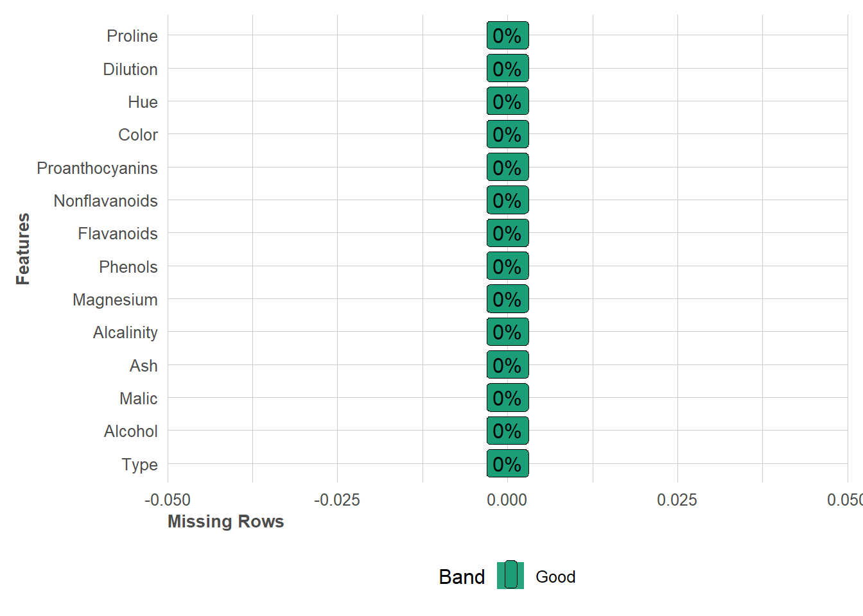Click the Features axis title
The height and width of the screenshot is (616, 863).
pyautogui.click(x=23, y=249)
